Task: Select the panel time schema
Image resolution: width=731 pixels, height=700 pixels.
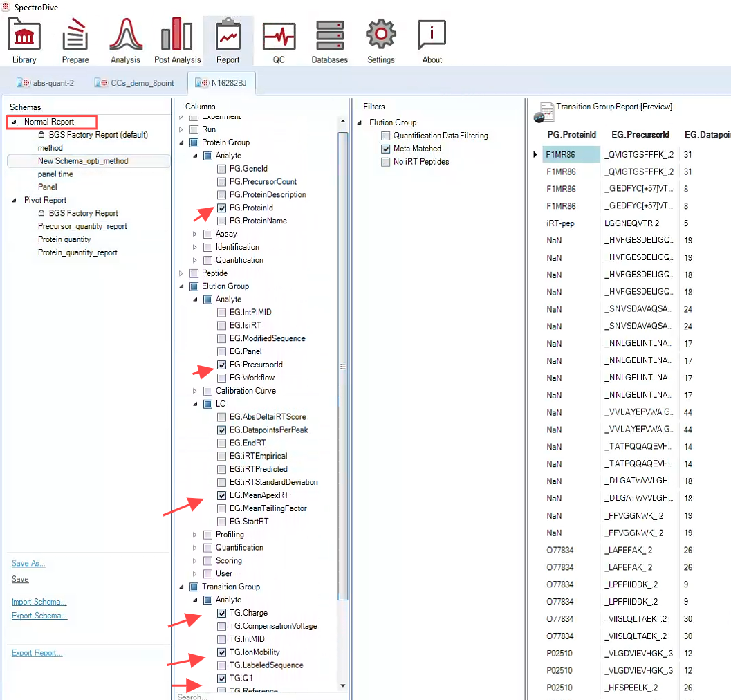Action: [x=55, y=174]
